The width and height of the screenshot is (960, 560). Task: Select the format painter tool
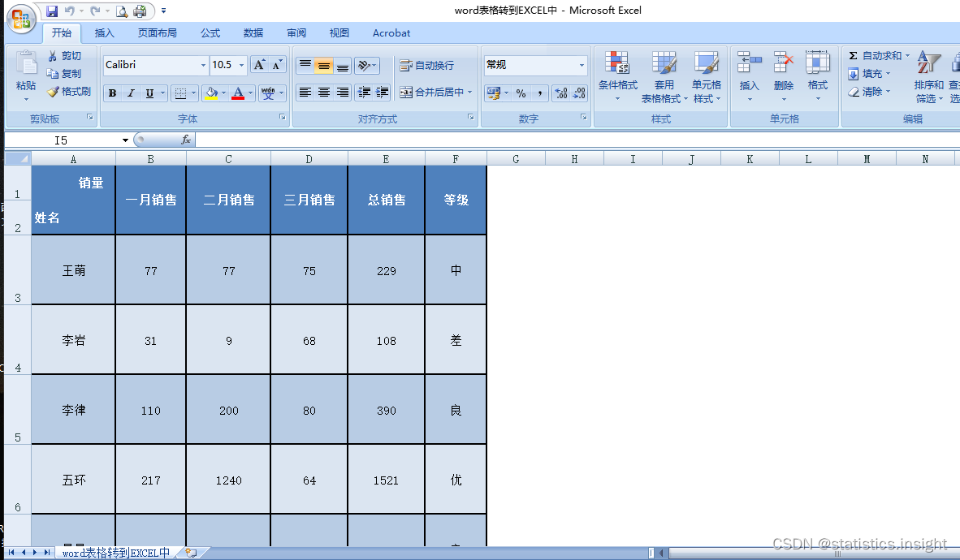(x=68, y=89)
